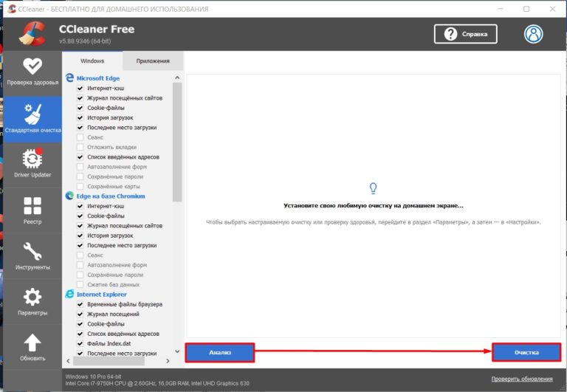
Task: Open Параметры (Options) gear icon
Action: (x=32, y=297)
